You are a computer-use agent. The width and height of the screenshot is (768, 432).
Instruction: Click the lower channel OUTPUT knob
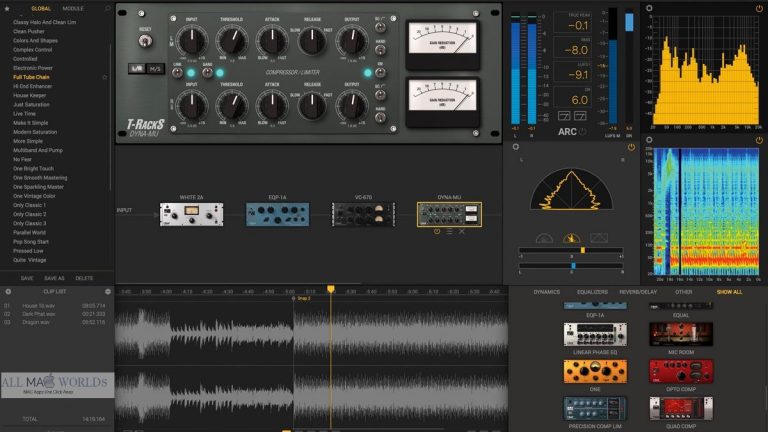point(352,106)
